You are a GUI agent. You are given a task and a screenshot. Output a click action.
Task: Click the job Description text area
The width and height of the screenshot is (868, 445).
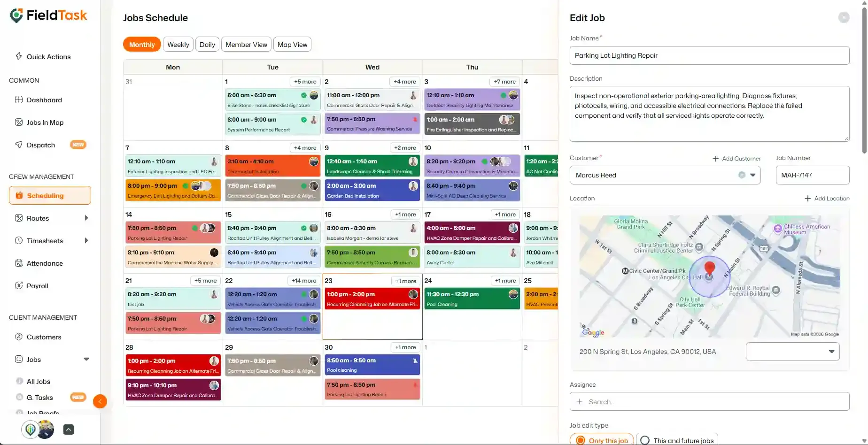709,114
